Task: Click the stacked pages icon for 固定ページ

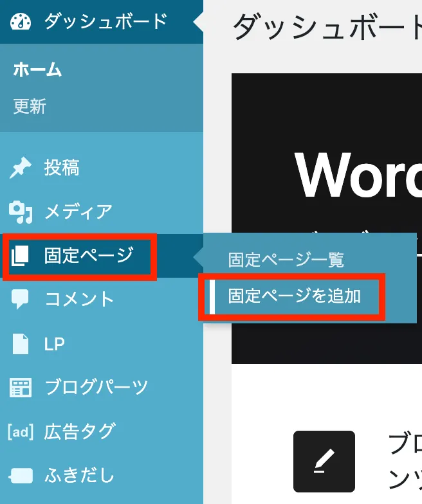Action: (20, 256)
